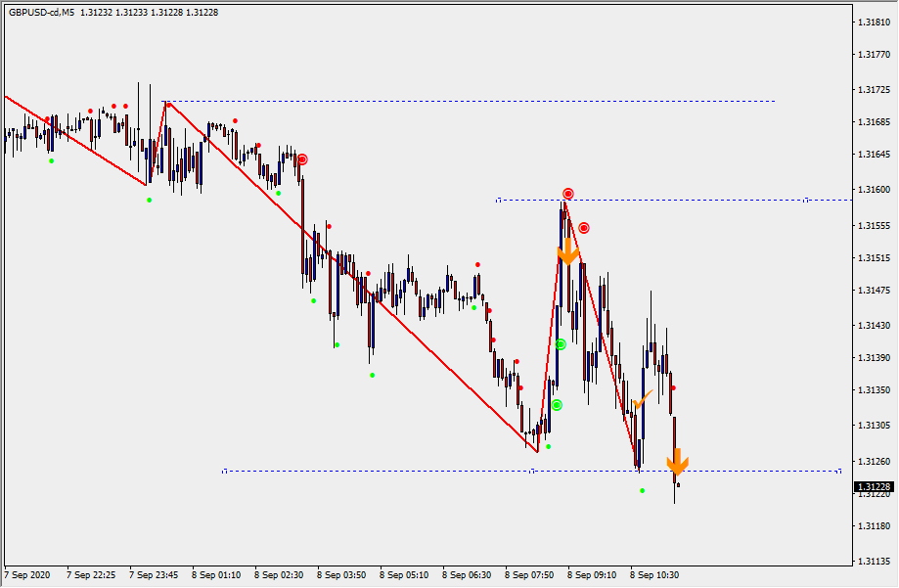Click the red circled marker at the highest peak
Viewport: 899px width, 588px height.
pyautogui.click(x=567, y=194)
